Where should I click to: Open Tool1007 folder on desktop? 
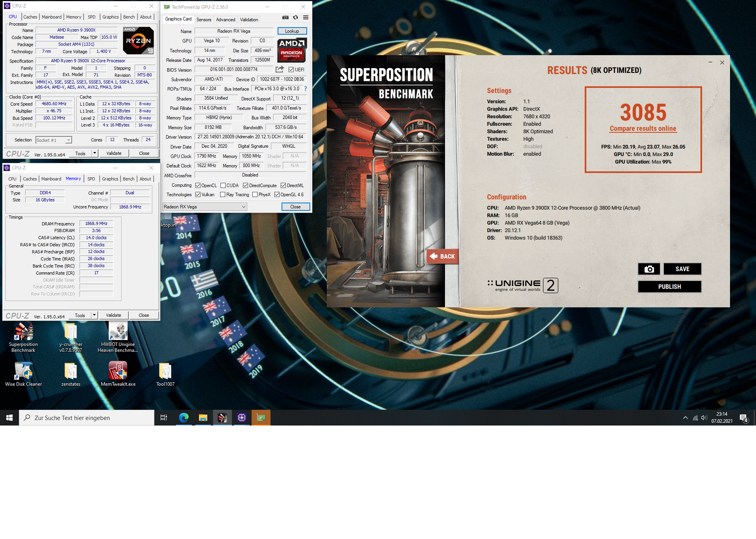165,374
